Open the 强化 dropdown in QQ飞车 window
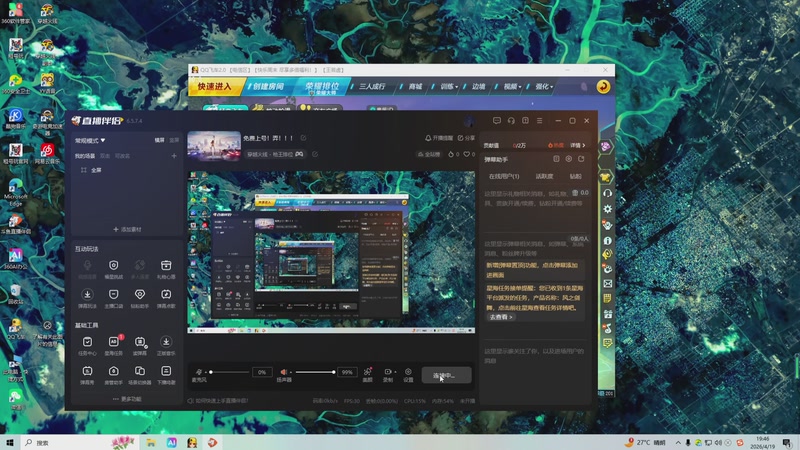Viewport: 800px width, 450px height. (544, 87)
